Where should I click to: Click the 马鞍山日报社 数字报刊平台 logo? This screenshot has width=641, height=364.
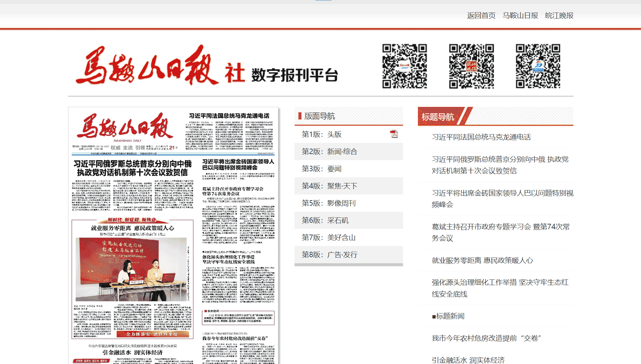click(x=207, y=65)
